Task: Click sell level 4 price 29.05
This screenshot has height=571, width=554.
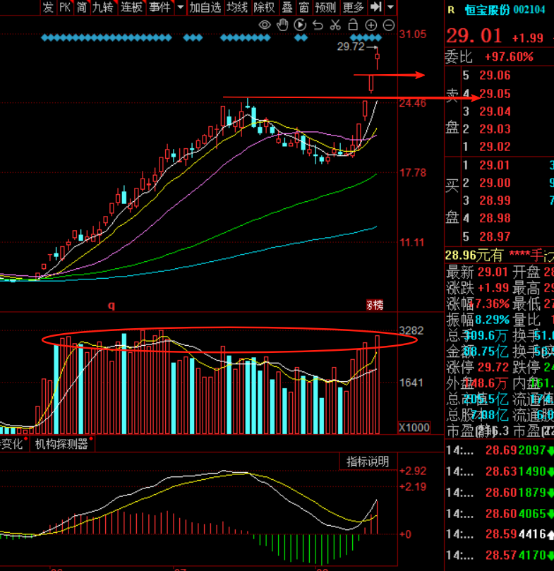Action: coord(495,94)
